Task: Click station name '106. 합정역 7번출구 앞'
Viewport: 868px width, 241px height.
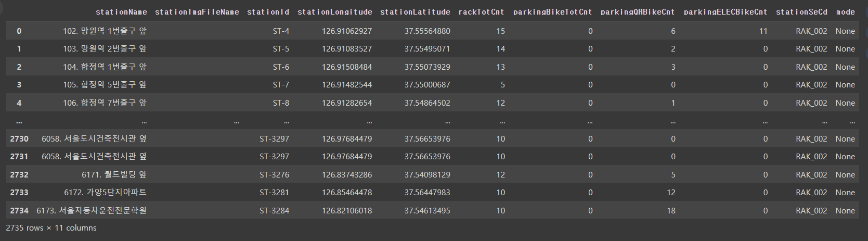Action: click(105, 103)
